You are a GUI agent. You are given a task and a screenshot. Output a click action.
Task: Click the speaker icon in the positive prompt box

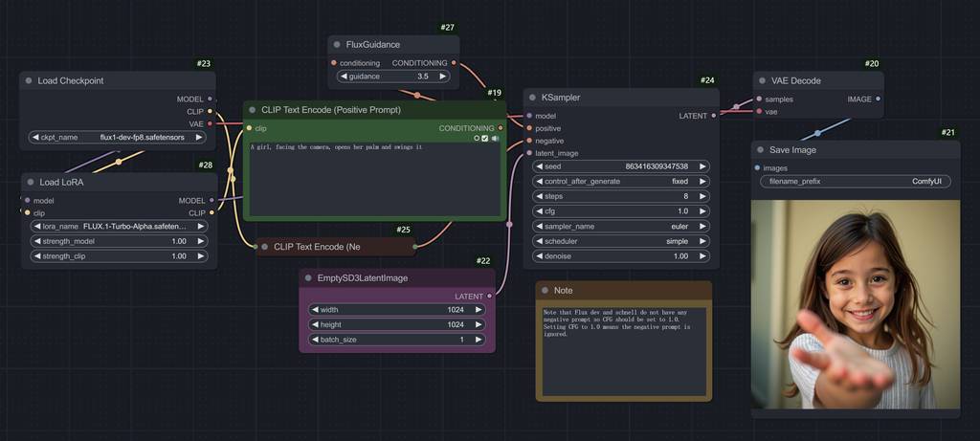[495, 139]
